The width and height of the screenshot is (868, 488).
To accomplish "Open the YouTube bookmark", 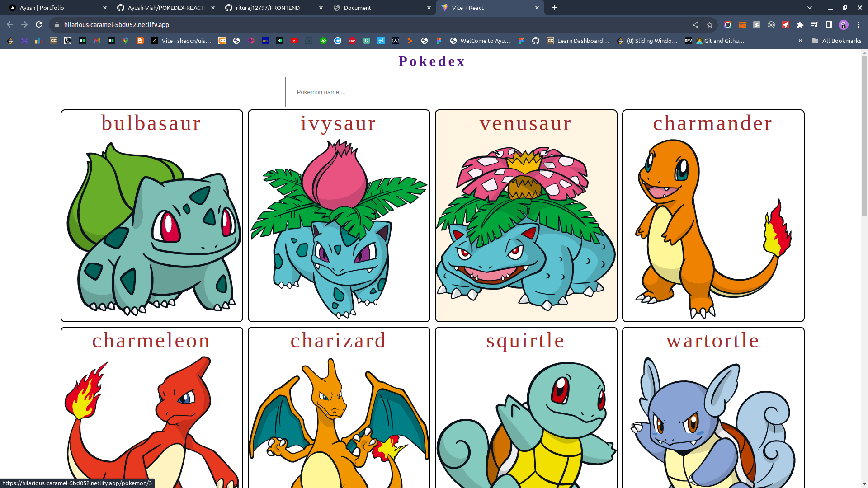I will pos(294,41).
